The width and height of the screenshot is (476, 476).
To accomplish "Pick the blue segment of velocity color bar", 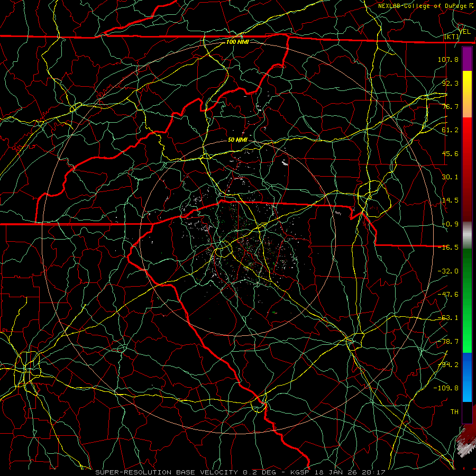I will pos(467,377).
